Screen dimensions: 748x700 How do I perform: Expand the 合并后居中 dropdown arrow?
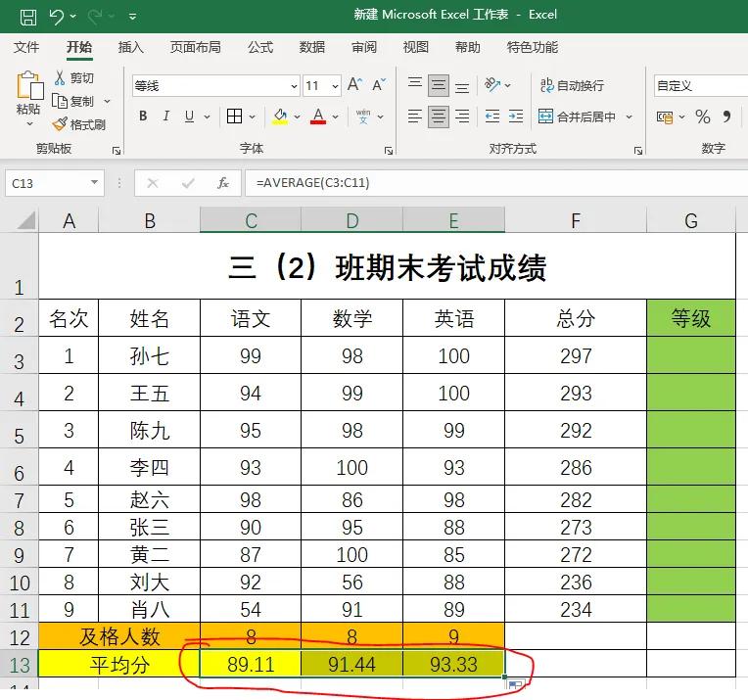(630, 117)
